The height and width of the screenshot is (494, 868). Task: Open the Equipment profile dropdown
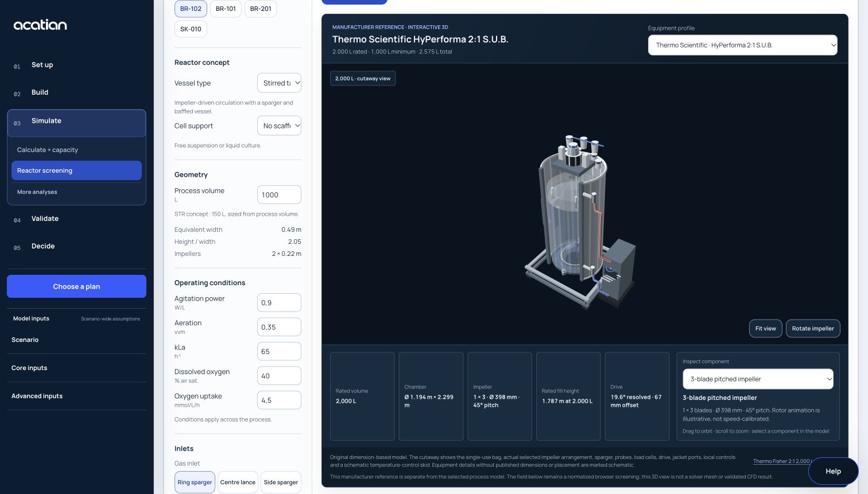point(742,45)
